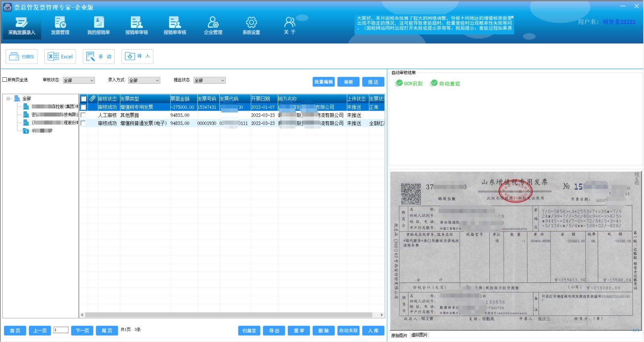Toggle header select-all checkbox in table
Screen dimensions: 644x342
pyautogui.click(x=83, y=99)
